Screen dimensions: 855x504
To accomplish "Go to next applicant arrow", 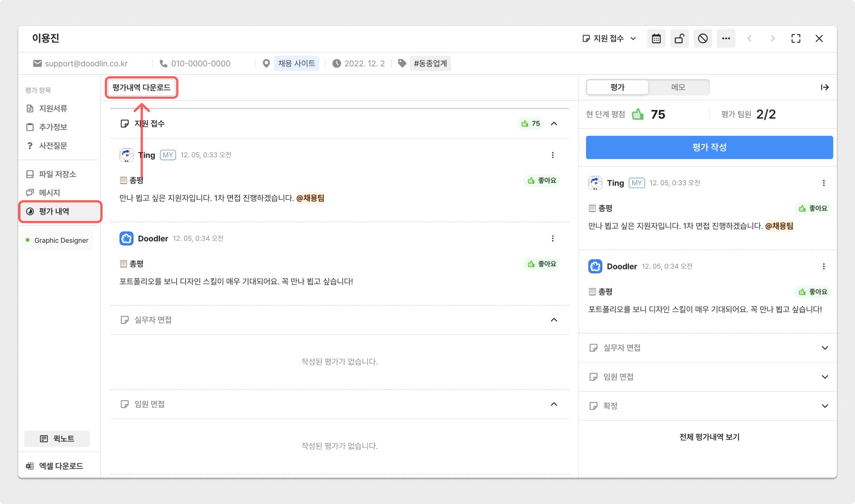I will point(772,38).
